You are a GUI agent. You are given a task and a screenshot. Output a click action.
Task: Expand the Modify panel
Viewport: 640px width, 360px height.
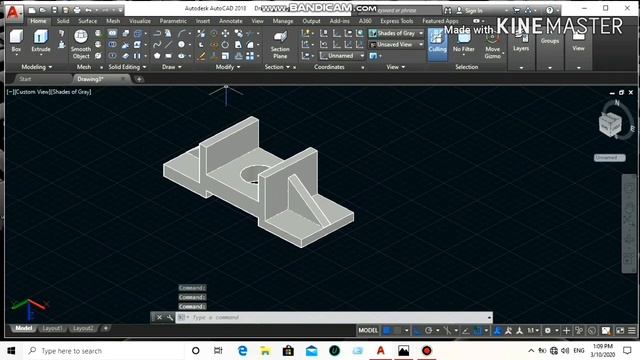[228, 67]
